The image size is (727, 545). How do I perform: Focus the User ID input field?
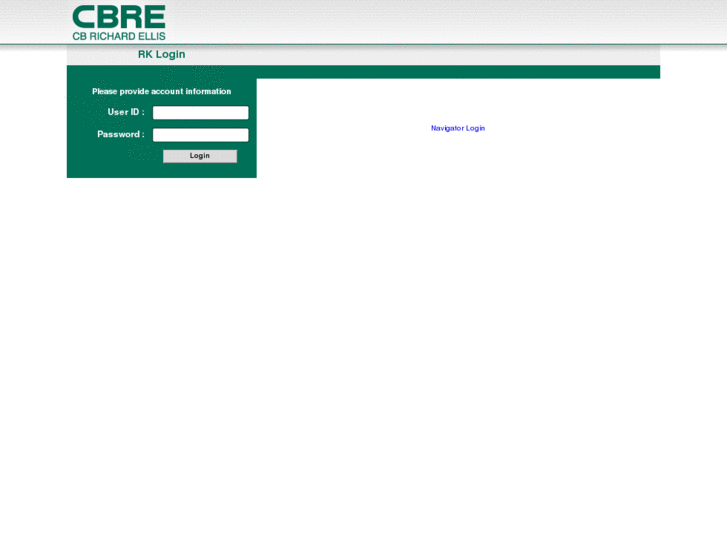pyautogui.click(x=201, y=113)
